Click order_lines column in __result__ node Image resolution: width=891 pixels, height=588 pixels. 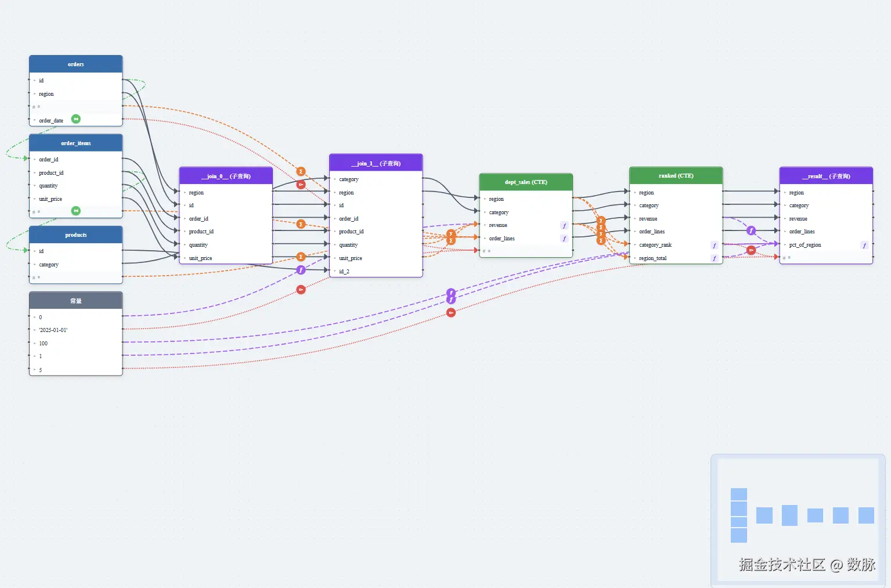[826, 232]
